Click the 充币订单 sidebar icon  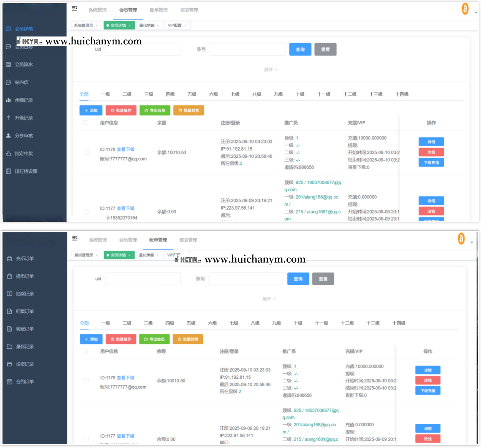point(9,258)
